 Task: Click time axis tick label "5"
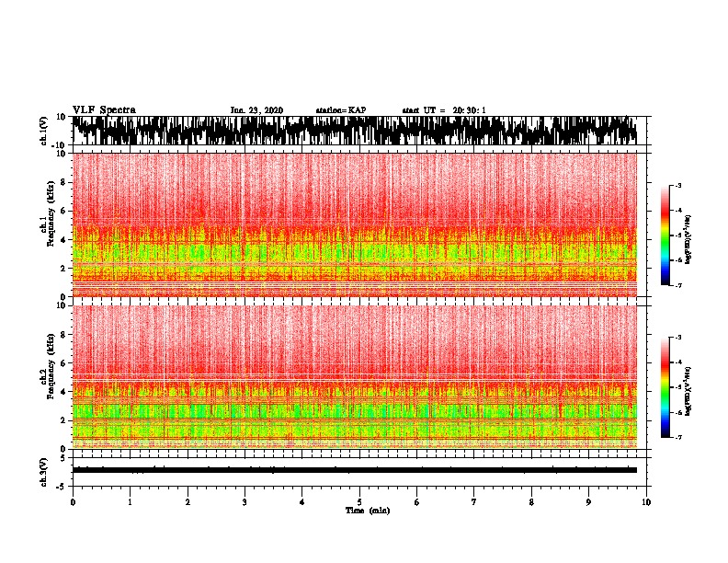[x=359, y=502]
